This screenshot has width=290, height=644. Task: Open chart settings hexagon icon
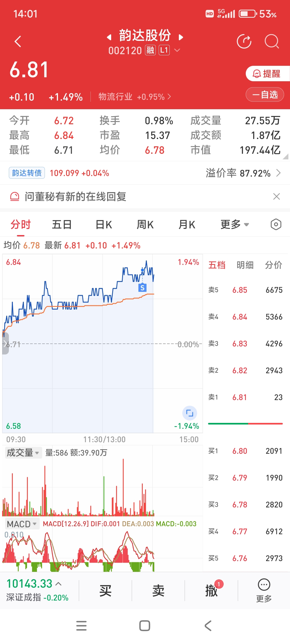[276, 225]
